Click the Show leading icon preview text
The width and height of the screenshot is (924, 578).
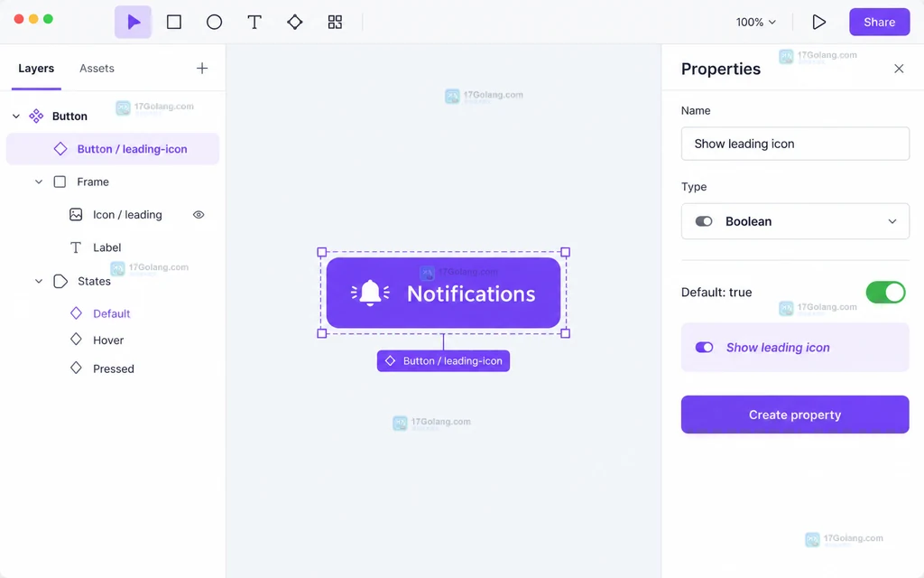tap(778, 348)
